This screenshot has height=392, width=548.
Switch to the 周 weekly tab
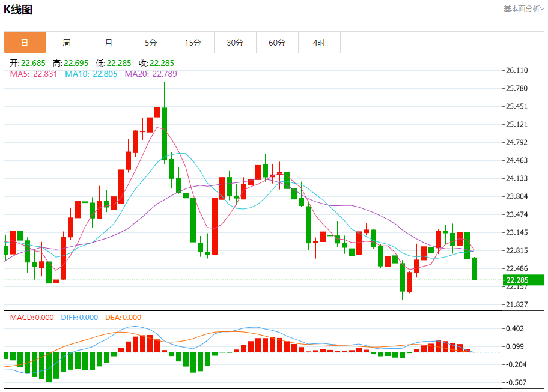[x=67, y=43]
